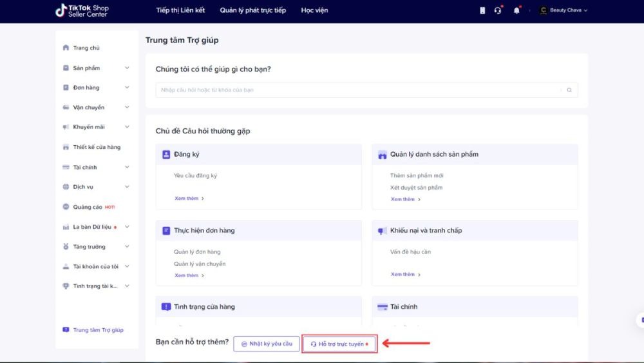Open the Beauty Chava account dropdown
This screenshot has height=363, width=644.
[563, 10]
